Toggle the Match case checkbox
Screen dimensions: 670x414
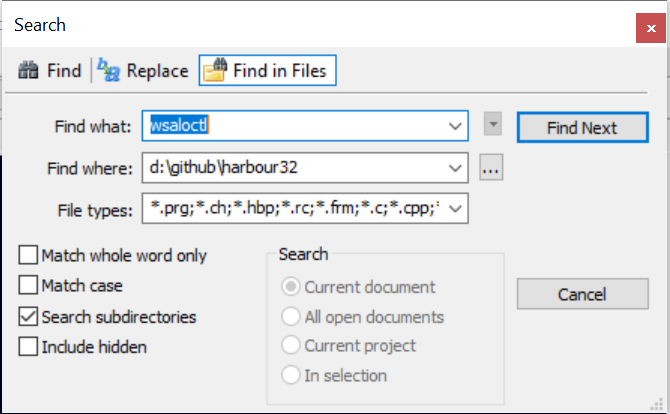(x=29, y=286)
